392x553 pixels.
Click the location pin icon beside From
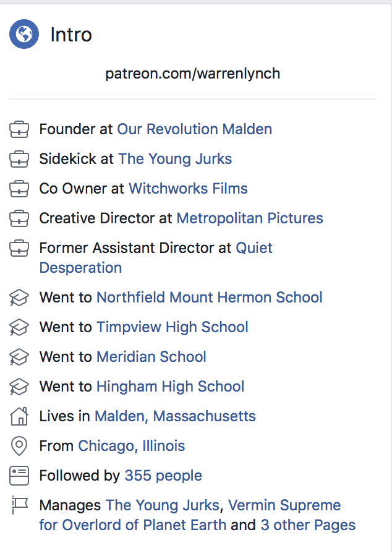[19, 446]
